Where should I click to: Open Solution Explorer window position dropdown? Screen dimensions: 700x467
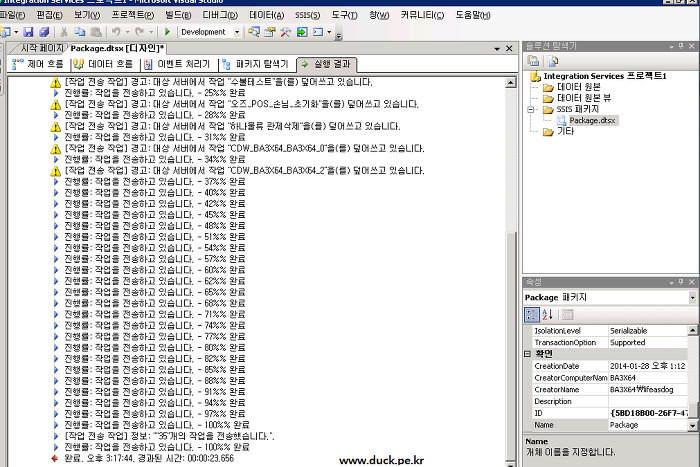coord(671,46)
